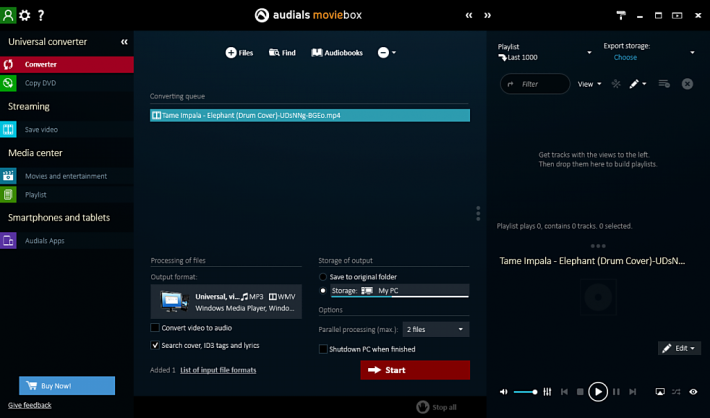
Task: Open Save video section
Action: [67, 130]
